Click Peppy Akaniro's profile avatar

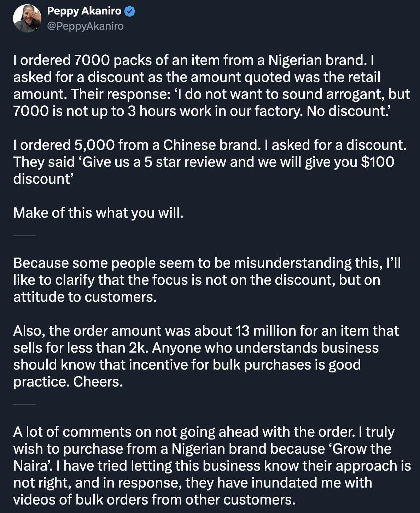[27, 19]
